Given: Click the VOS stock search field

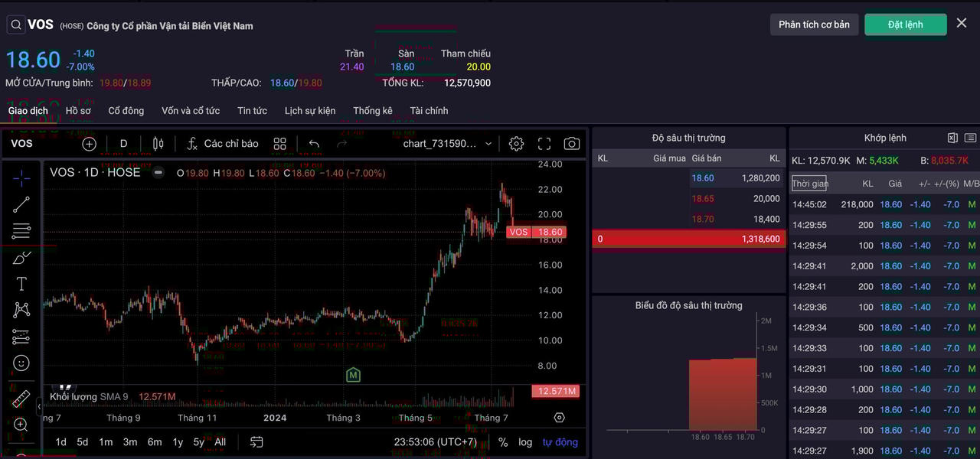Looking at the screenshot, I should [31, 24].
